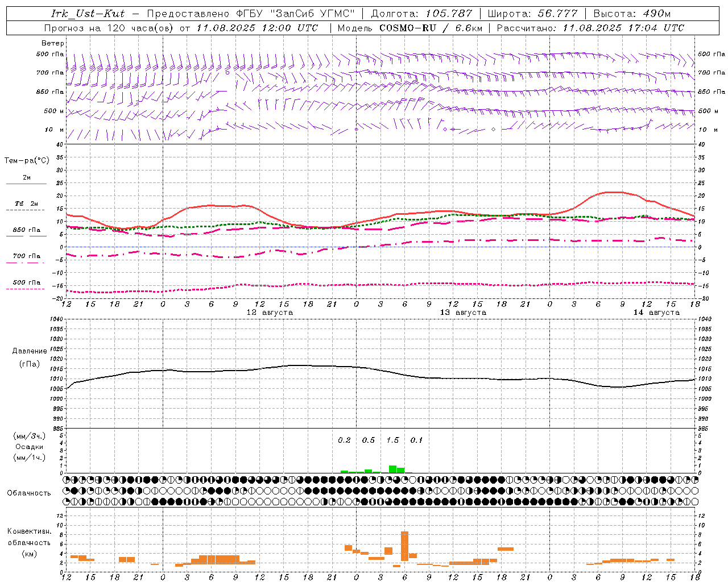The image size is (728, 582).
Task: Click the precipitation value "0.2"
Action: [344, 440]
